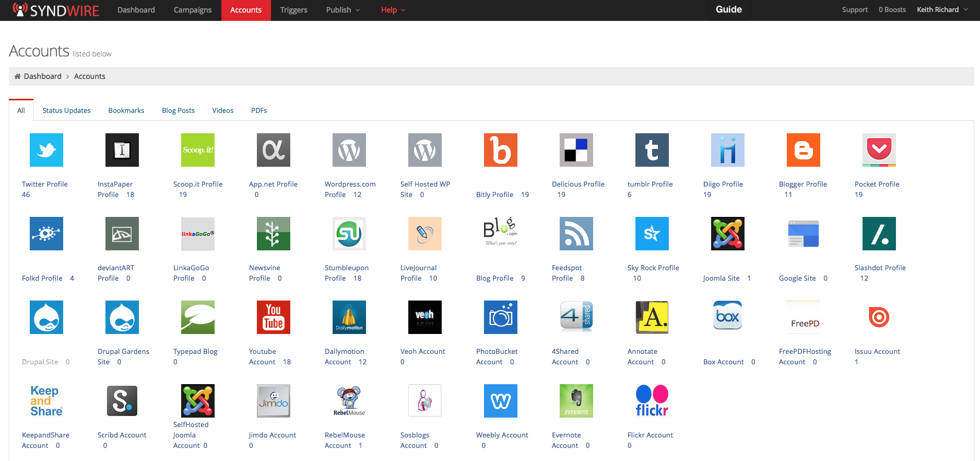Open the Jimdo icon
This screenshot has height=461, width=980.
(x=274, y=401)
